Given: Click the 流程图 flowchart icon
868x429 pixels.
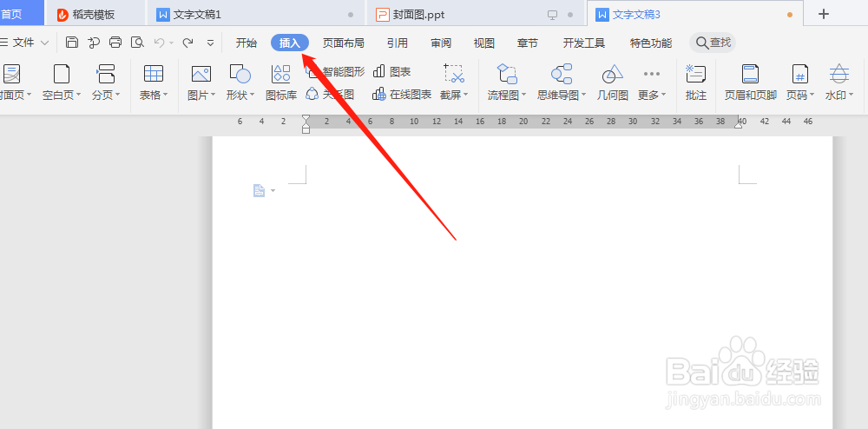Looking at the screenshot, I should coord(507,74).
